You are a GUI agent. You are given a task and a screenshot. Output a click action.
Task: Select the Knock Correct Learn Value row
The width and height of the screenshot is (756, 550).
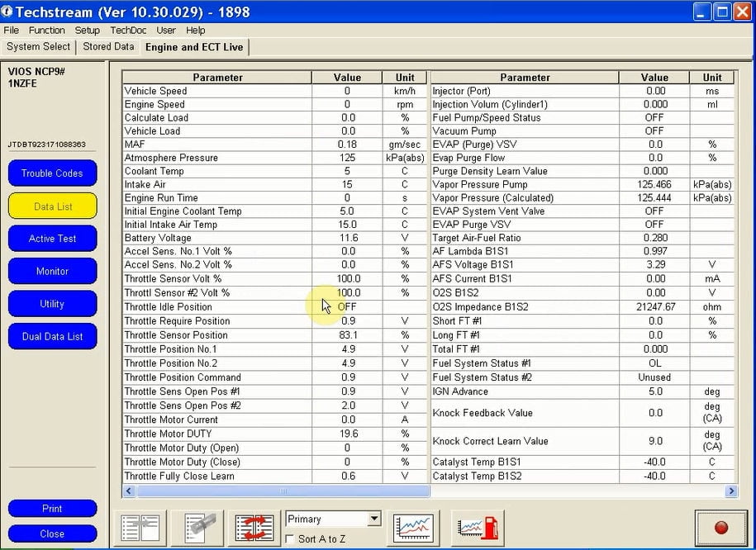(x=582, y=441)
